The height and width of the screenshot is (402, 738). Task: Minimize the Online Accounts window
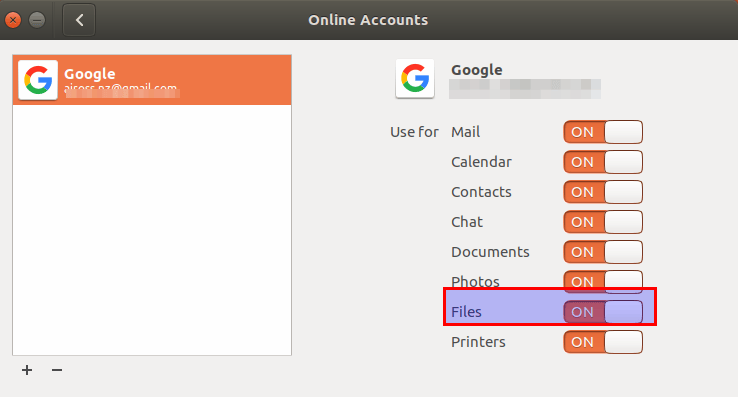[x=37, y=20]
